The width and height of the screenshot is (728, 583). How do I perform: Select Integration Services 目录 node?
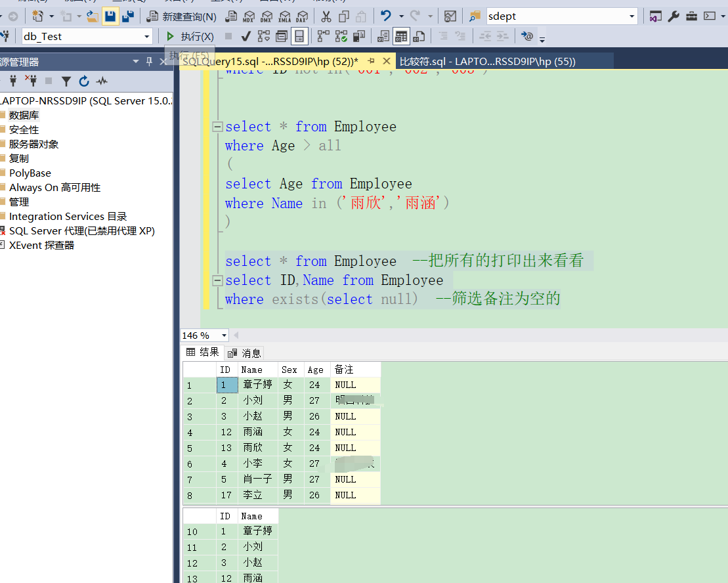68,216
